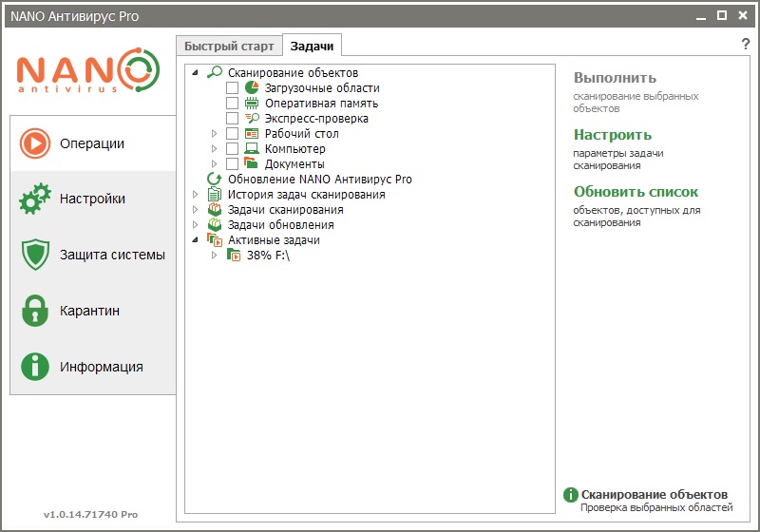Click the Экспресс-проверка magnifier icon

[x=252, y=118]
